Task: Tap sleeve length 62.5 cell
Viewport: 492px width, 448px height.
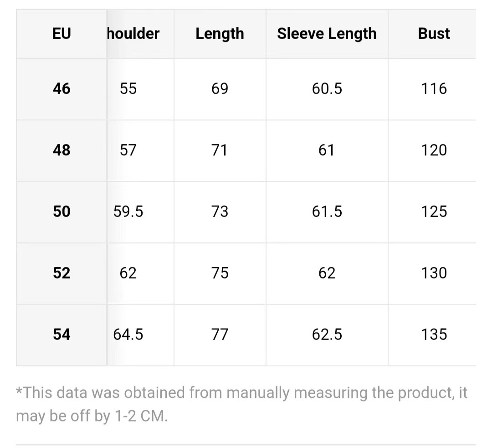Action: point(327,335)
